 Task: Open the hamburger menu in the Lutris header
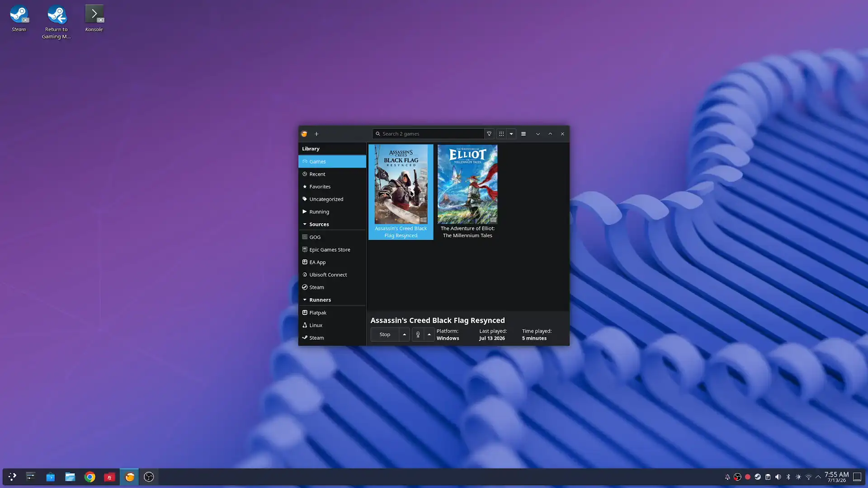tap(524, 134)
